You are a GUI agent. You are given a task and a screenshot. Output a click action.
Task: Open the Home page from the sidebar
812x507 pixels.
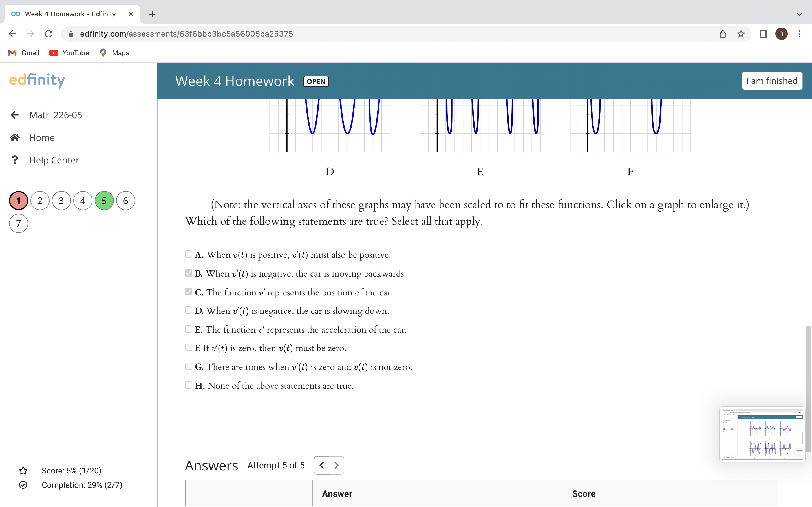click(x=42, y=137)
